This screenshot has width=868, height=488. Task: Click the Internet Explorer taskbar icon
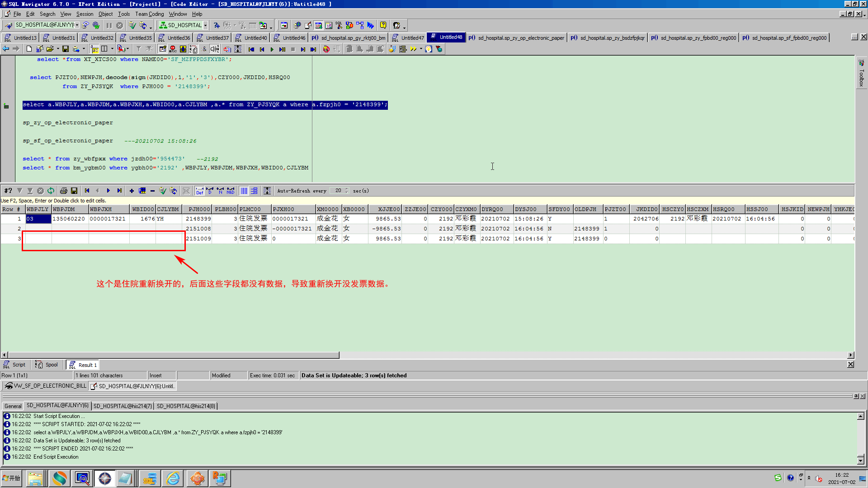pyautogui.click(x=173, y=478)
